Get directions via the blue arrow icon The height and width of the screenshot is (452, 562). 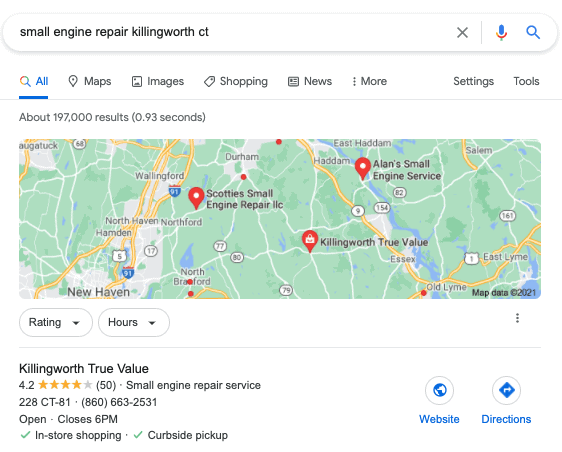[506, 390]
